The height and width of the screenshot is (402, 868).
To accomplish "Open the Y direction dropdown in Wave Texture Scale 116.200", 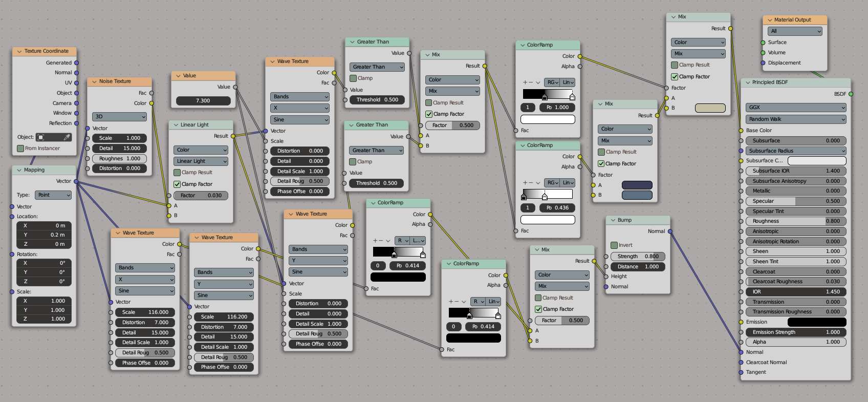I will pyautogui.click(x=224, y=284).
